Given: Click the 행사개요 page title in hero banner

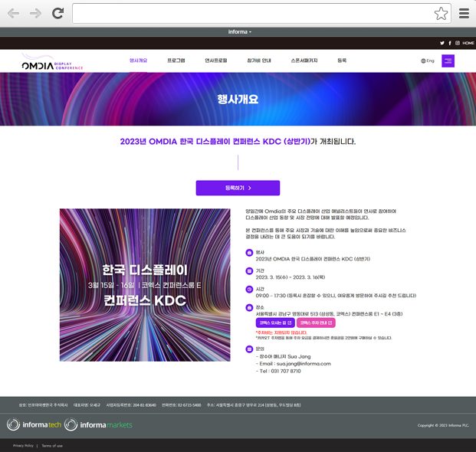Looking at the screenshot, I should coord(238,99).
